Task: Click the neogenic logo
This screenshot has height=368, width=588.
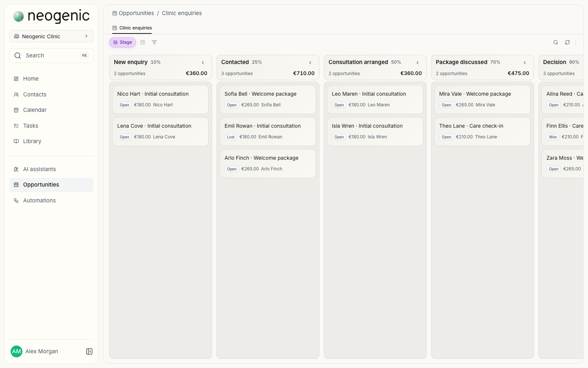Action: 51,16
